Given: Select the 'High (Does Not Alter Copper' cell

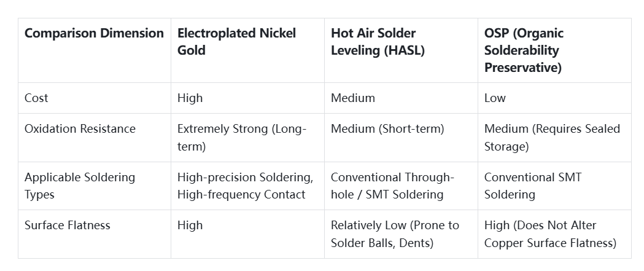Looking at the screenshot, I should click(x=549, y=234).
